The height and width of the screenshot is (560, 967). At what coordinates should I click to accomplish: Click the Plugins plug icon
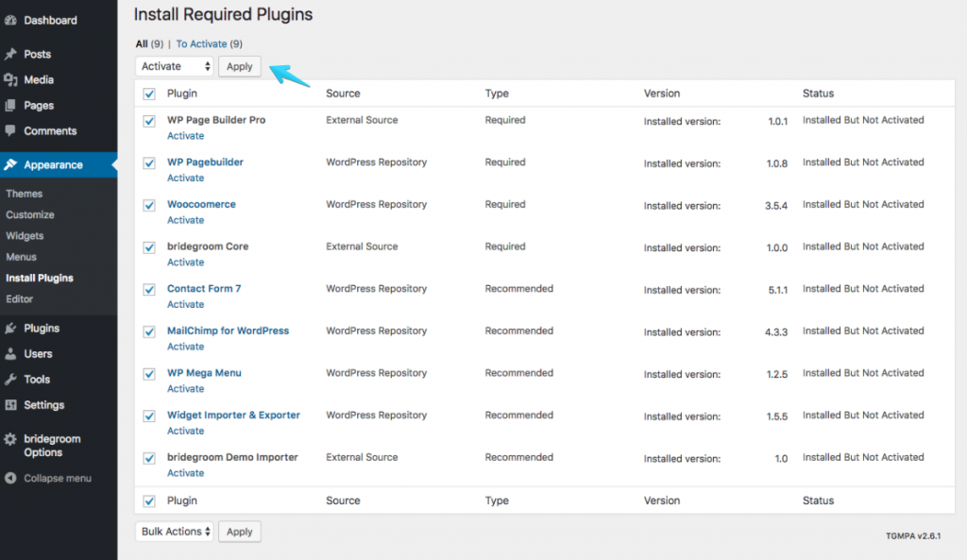tap(9, 328)
